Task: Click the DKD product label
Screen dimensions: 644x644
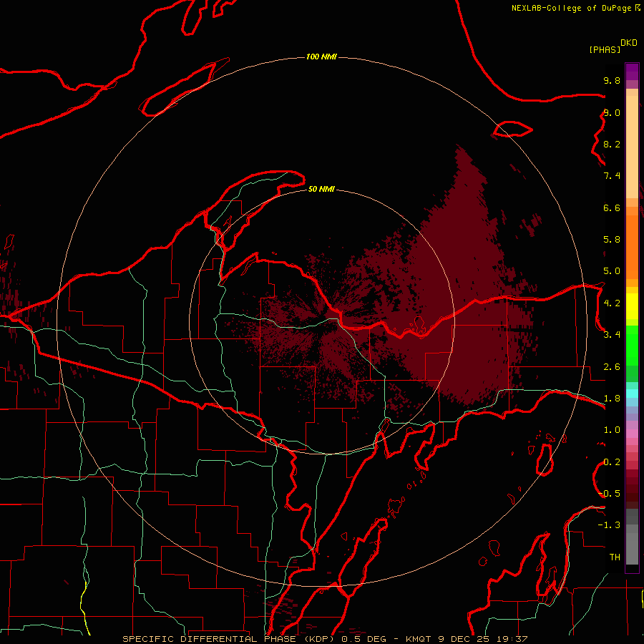Action: pos(629,43)
